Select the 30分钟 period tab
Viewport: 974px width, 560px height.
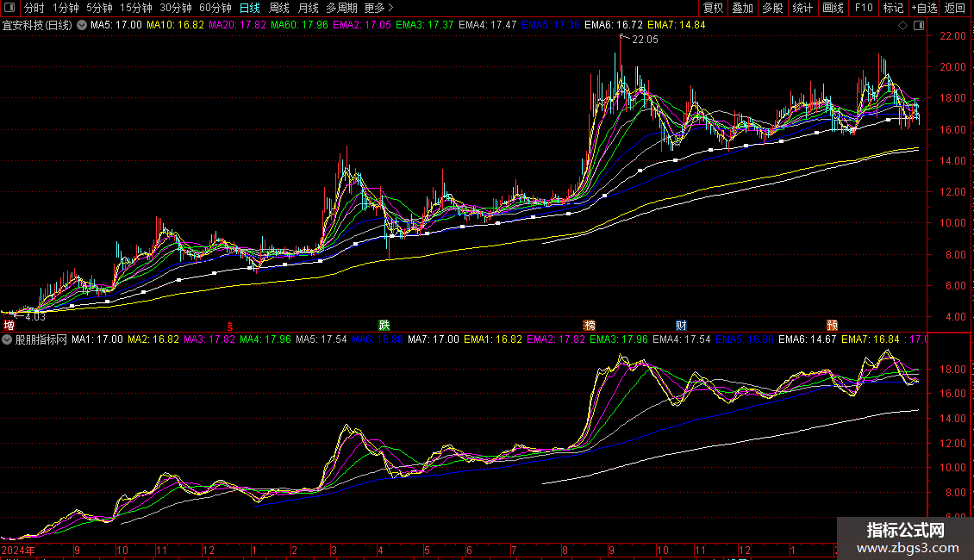175,8
